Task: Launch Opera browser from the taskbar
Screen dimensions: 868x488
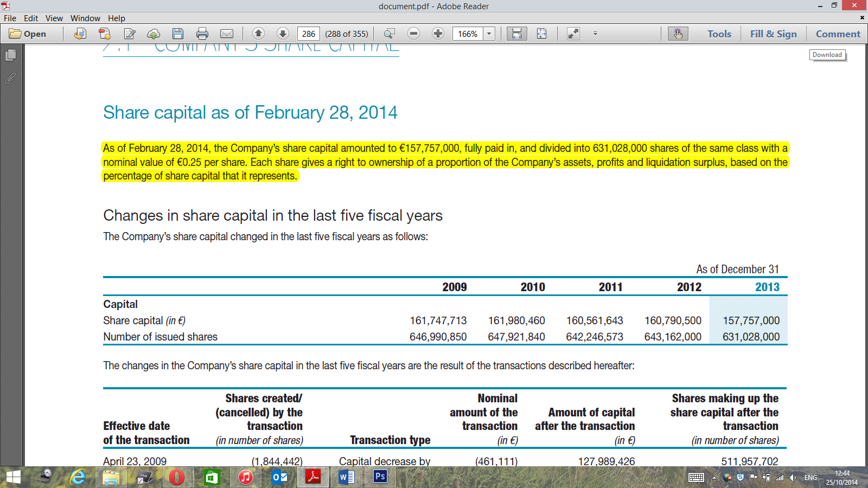Action: [177, 477]
